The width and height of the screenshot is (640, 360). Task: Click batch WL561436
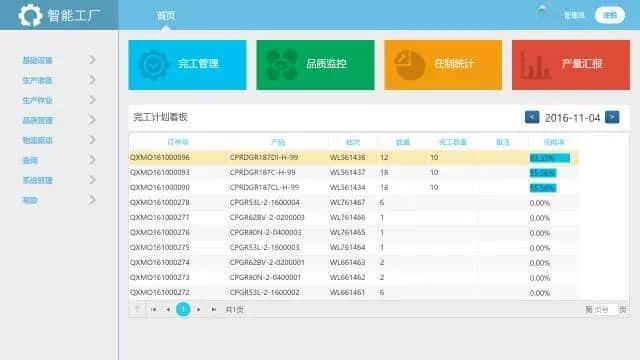pos(347,157)
